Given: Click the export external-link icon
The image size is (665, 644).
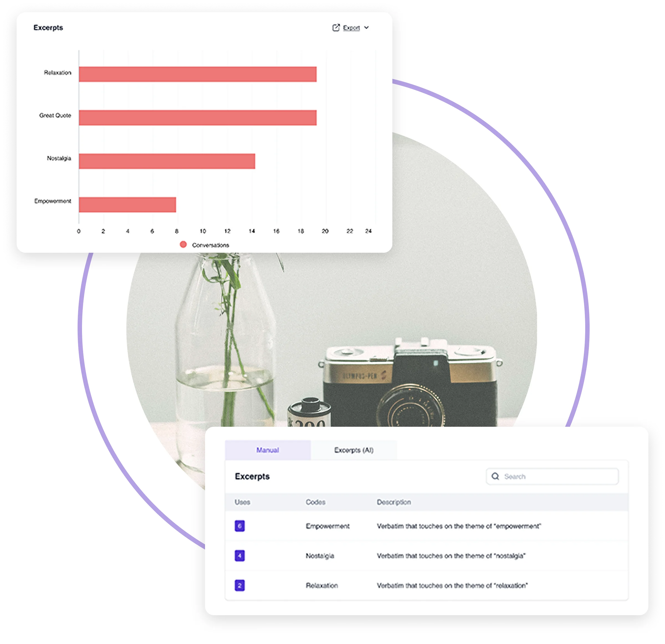Looking at the screenshot, I should [336, 28].
